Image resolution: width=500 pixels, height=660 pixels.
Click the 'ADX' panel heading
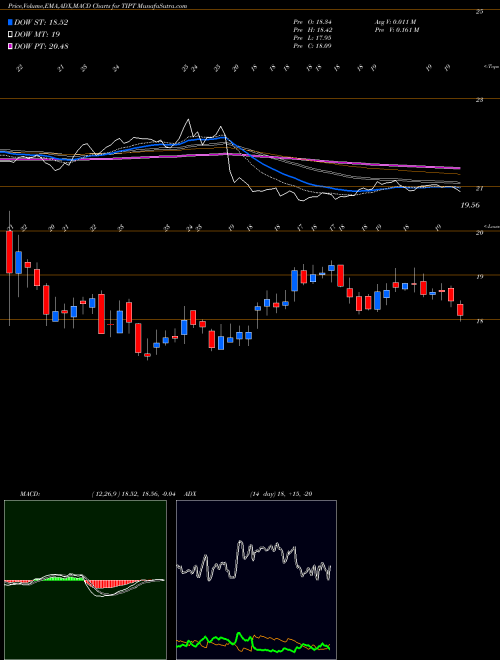(x=191, y=494)
